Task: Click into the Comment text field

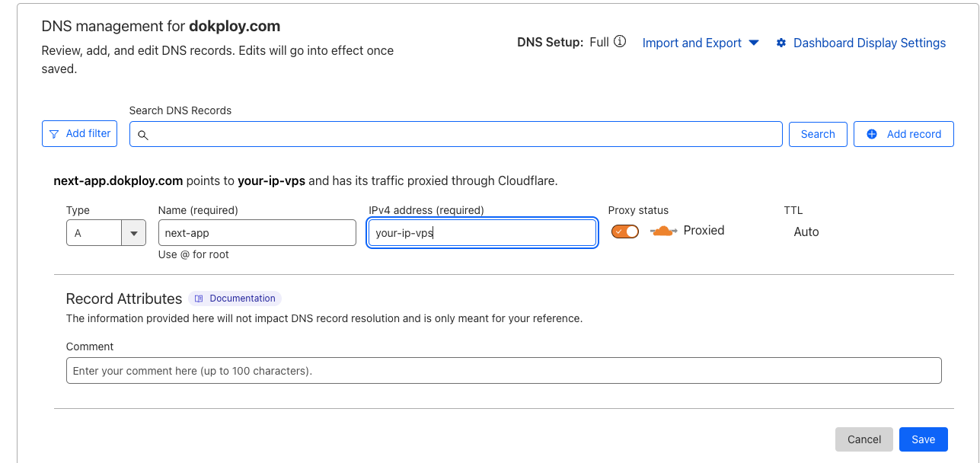Action: pos(503,371)
